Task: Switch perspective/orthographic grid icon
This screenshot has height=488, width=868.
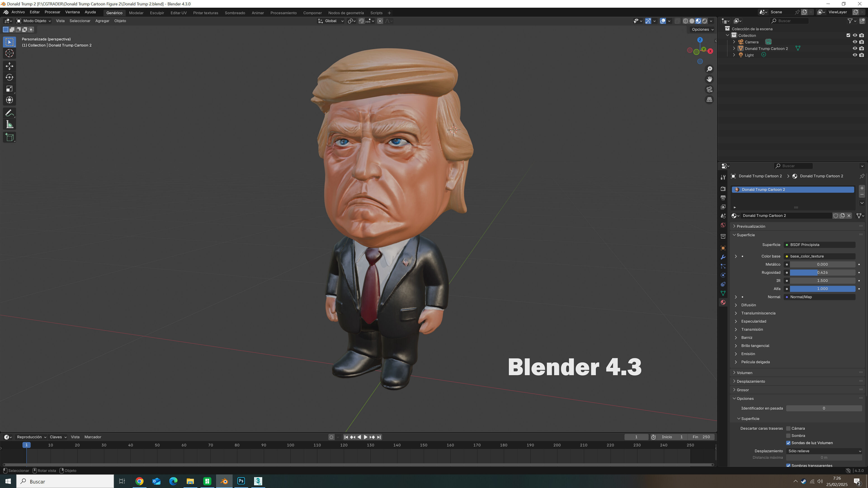Action: (x=709, y=100)
